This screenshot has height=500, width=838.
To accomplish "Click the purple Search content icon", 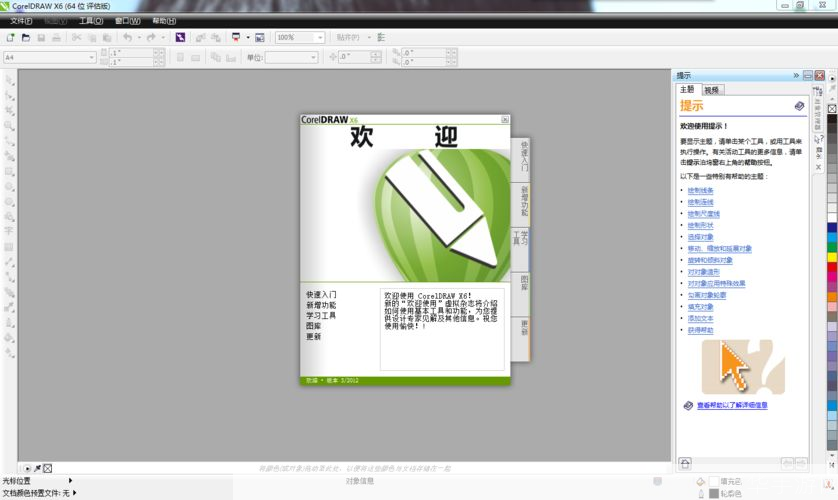I will pos(180,37).
